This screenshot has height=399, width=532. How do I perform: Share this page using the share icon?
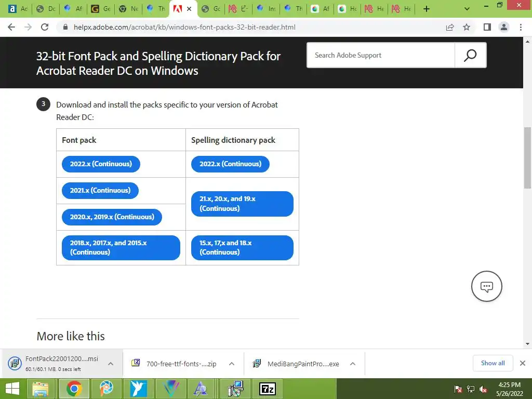[x=450, y=27]
